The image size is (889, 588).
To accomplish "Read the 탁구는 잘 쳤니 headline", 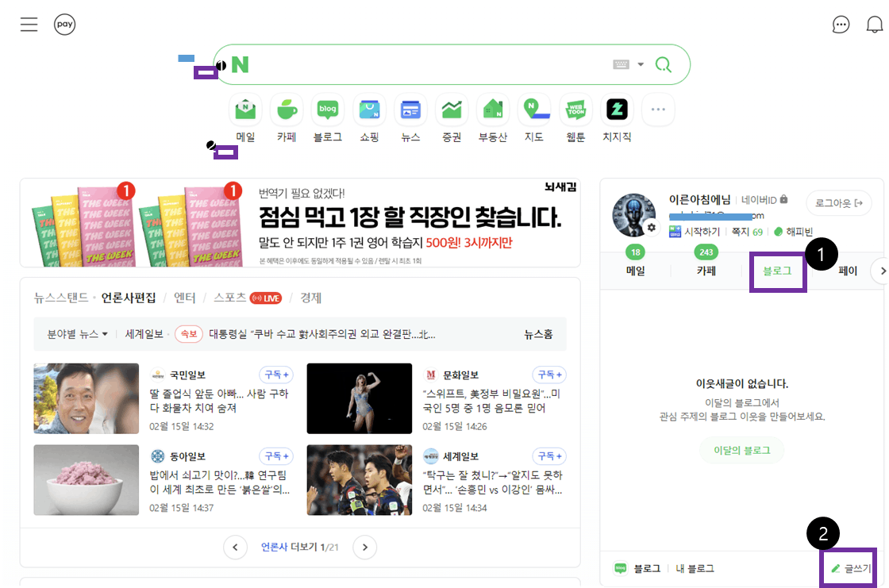I will (x=493, y=482).
